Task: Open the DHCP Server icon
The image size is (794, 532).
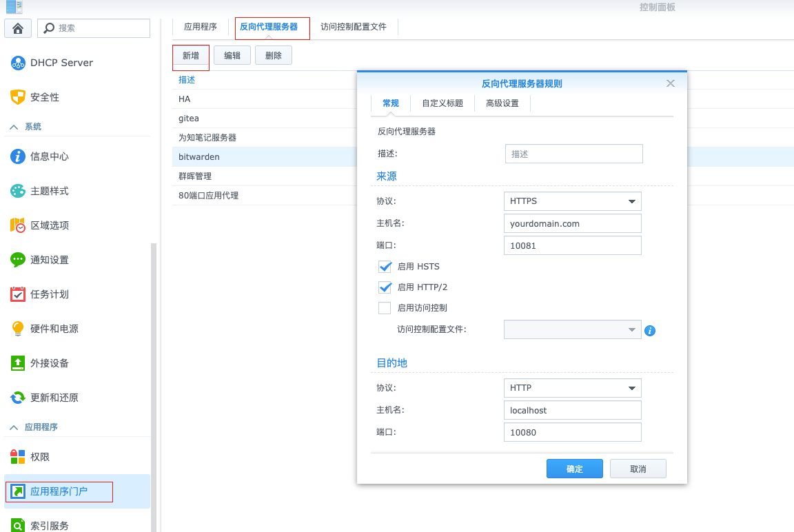Action: [18, 63]
